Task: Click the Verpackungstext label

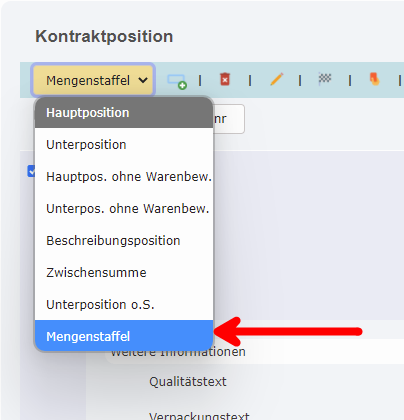Action: [199, 416]
